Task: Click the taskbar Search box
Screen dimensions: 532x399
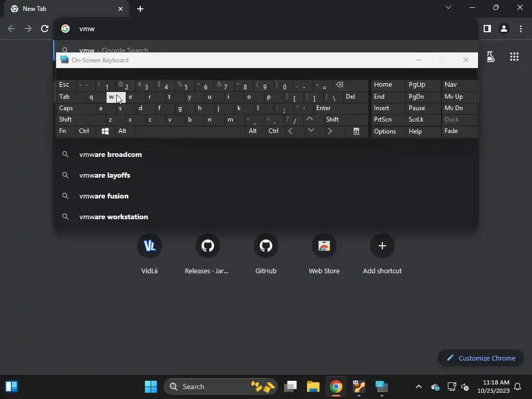Action: coord(220,387)
